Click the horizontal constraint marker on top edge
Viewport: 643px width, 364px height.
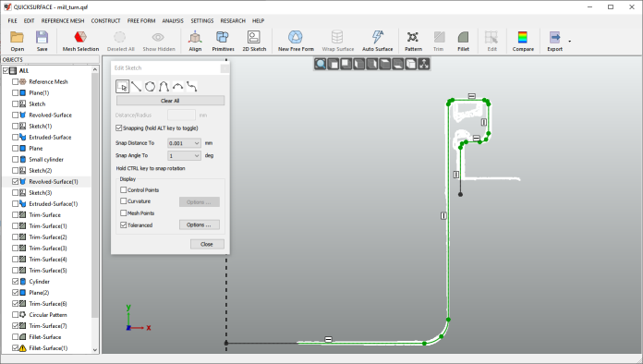[x=471, y=96]
